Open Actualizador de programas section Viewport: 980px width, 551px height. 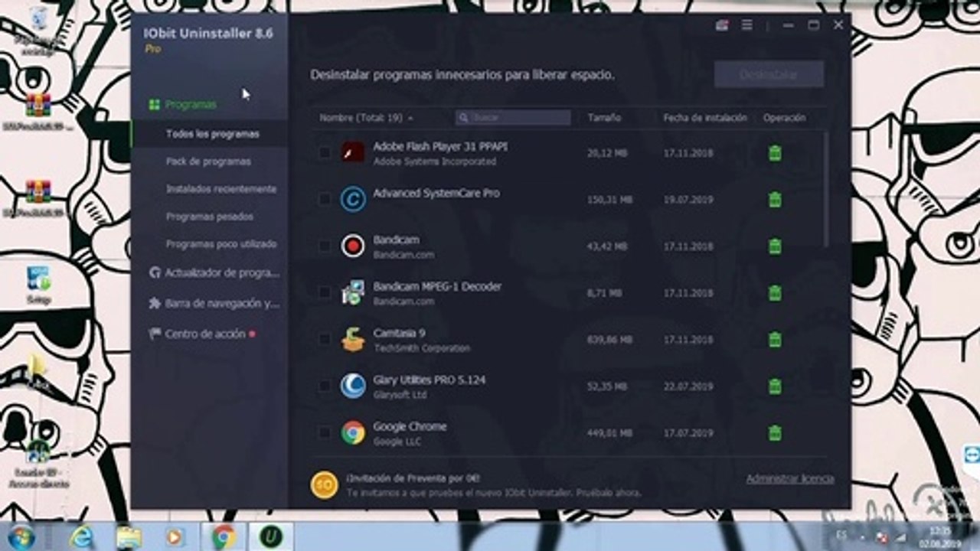coord(213,272)
